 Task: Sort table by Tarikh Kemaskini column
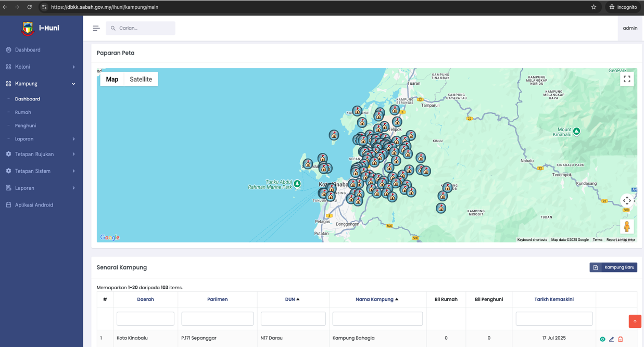pyautogui.click(x=554, y=299)
